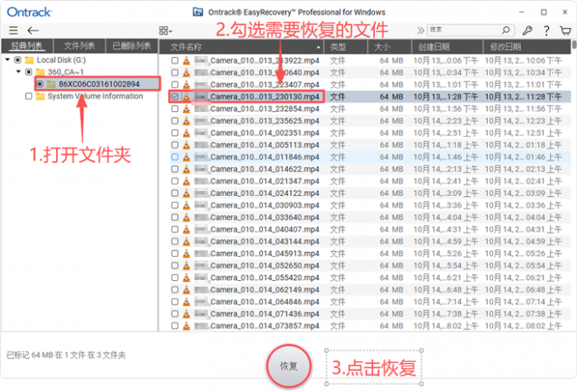Collapse the Local Disk (G:) tree node
This screenshot has height=392, width=577.
(8, 60)
